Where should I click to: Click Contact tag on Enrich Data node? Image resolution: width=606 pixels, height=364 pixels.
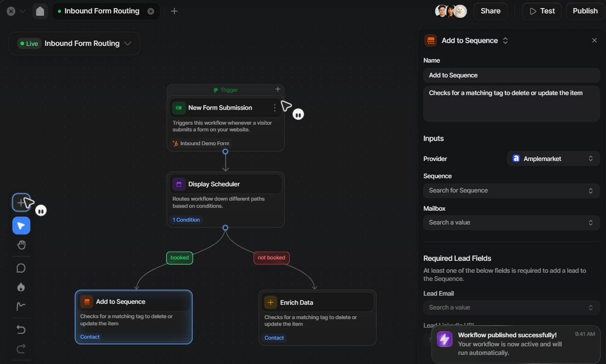point(274,338)
